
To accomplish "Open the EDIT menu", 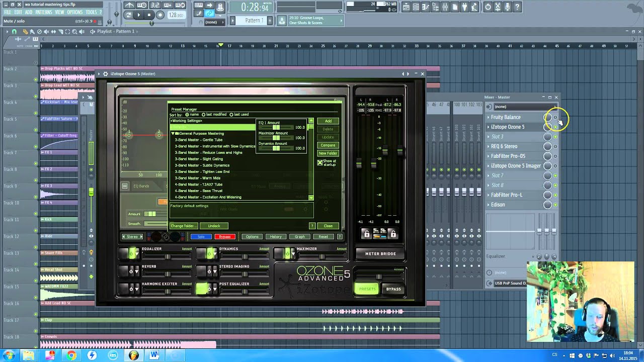I will point(18,12).
